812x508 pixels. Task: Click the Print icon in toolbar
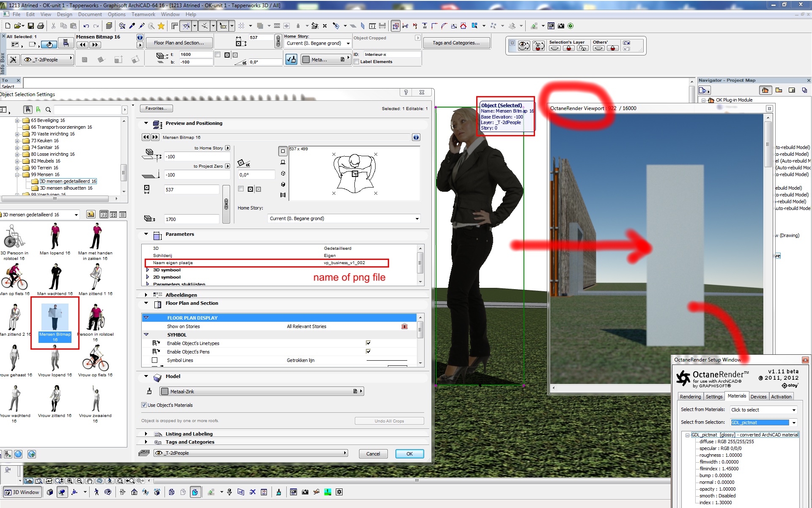click(41, 26)
